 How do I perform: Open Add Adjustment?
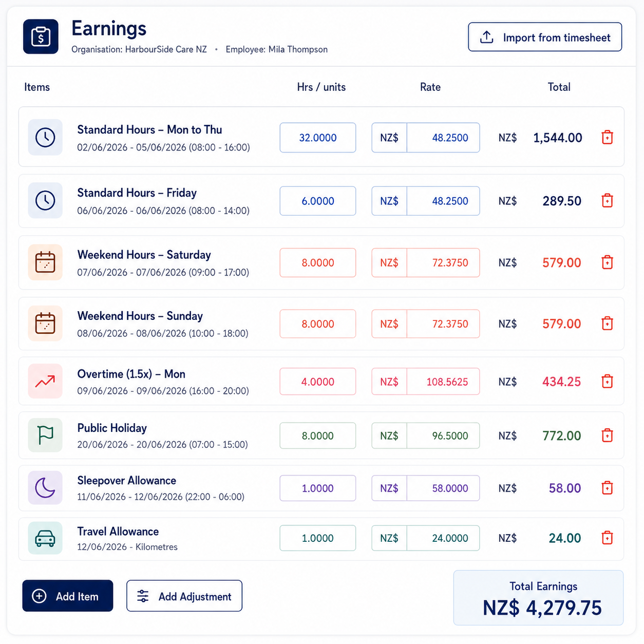[x=184, y=596]
